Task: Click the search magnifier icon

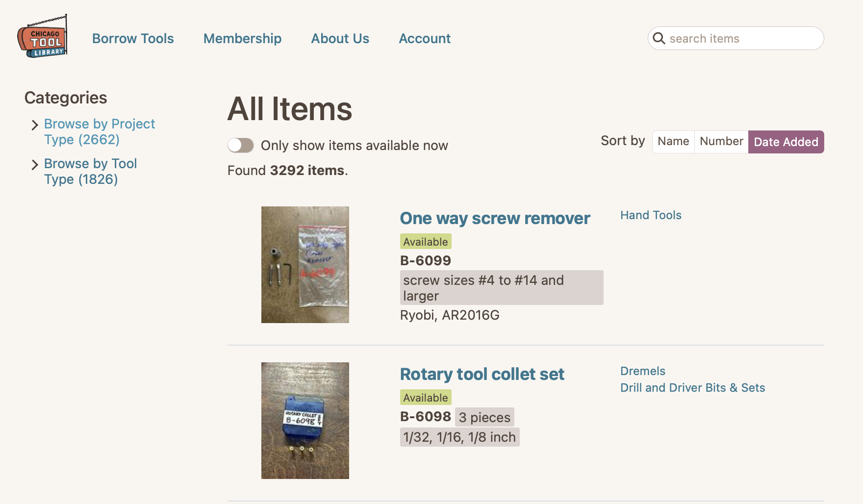Action: pos(659,38)
